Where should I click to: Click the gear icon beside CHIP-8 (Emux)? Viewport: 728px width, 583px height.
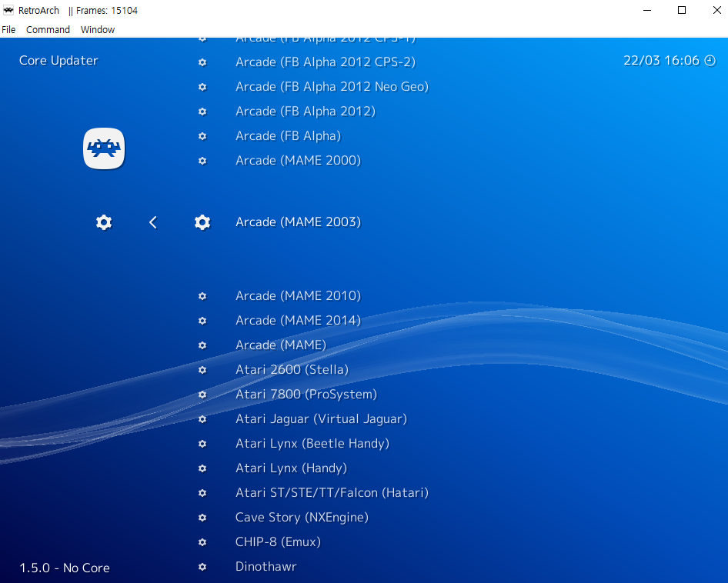coord(202,542)
